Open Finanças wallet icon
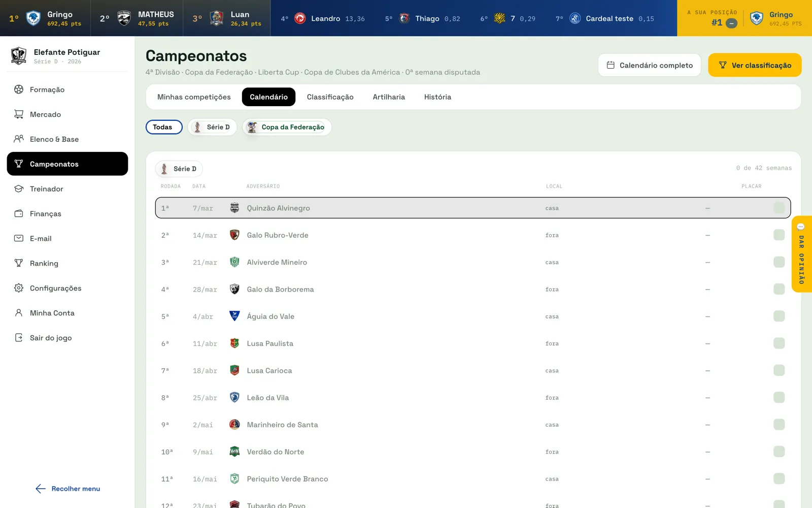The height and width of the screenshot is (508, 812). tap(19, 213)
